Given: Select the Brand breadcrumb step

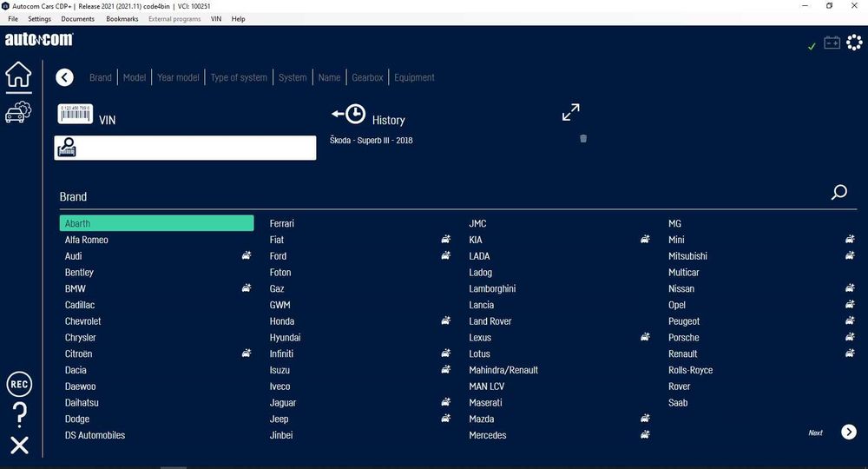Looking at the screenshot, I should (x=100, y=77).
